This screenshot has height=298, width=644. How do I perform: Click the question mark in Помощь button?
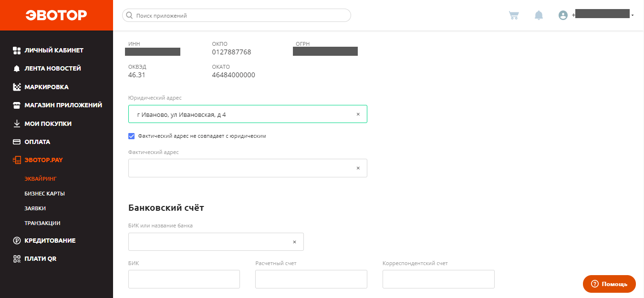tap(594, 284)
